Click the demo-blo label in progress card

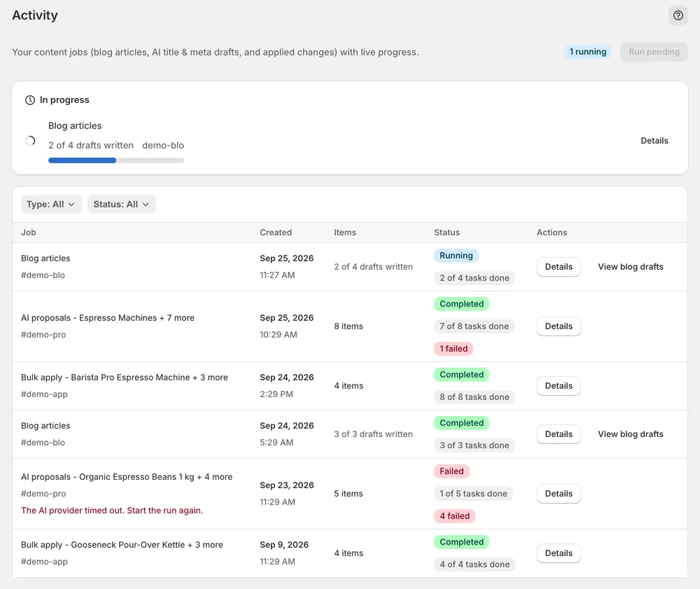click(x=163, y=146)
